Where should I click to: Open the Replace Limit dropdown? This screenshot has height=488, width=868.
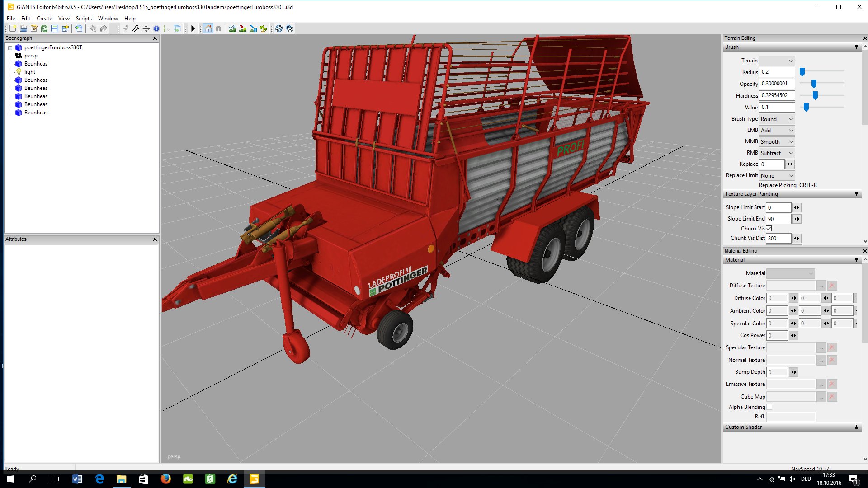click(777, 176)
